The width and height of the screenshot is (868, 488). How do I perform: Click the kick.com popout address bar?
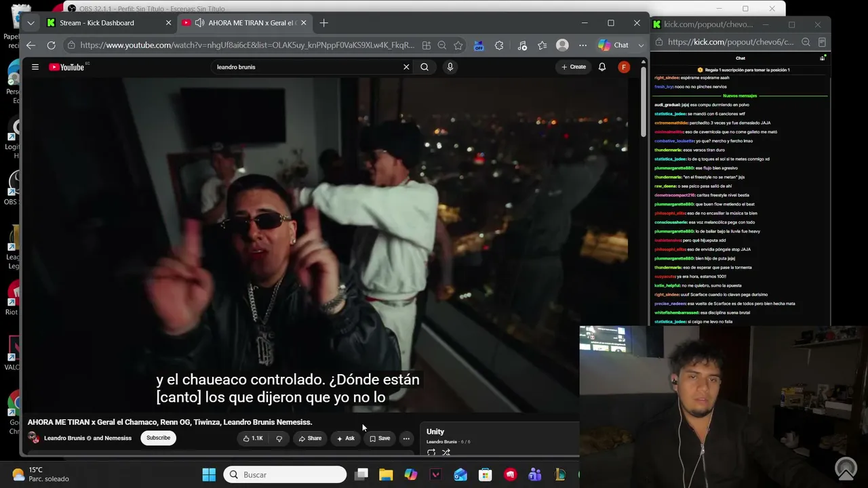[730, 42]
